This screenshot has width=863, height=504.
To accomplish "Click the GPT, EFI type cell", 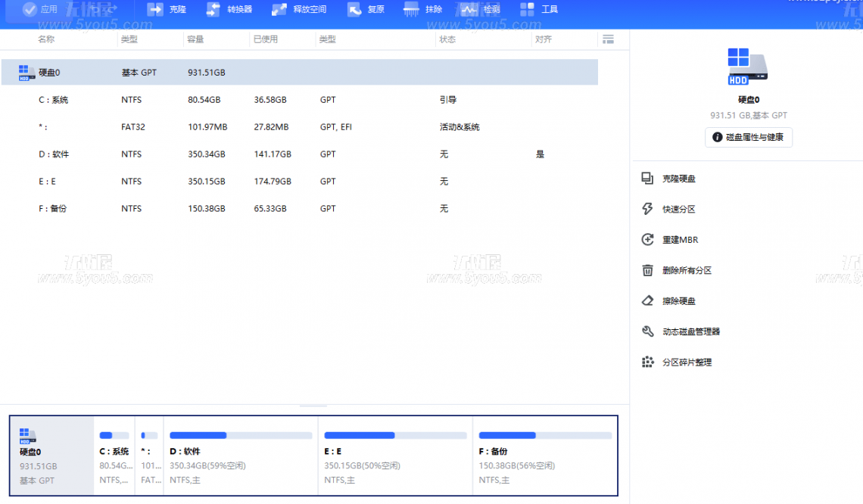I will tap(335, 127).
